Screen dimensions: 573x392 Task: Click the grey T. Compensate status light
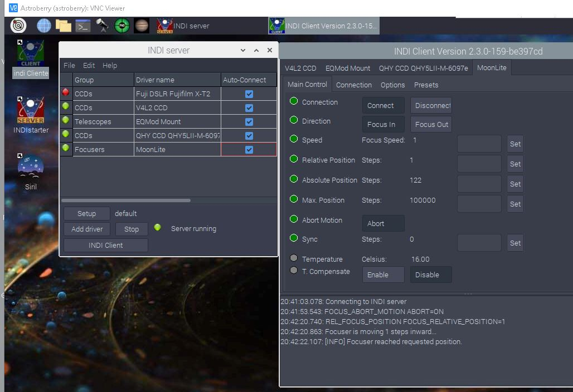(x=294, y=271)
